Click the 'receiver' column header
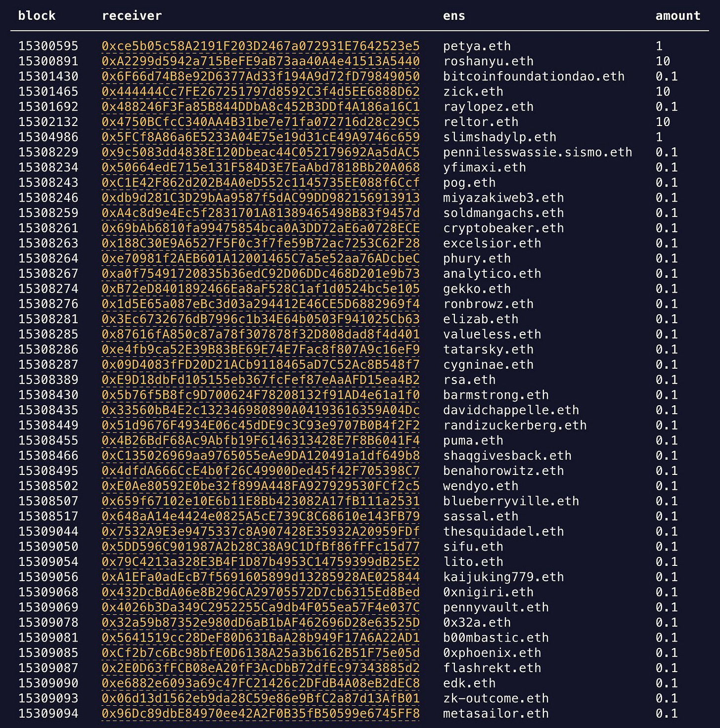720x728 pixels. tap(132, 16)
